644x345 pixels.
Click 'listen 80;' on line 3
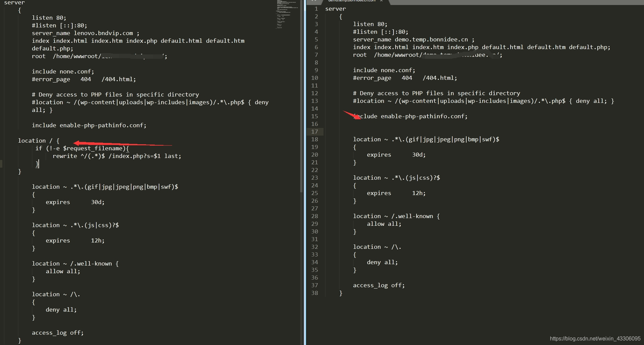click(370, 24)
